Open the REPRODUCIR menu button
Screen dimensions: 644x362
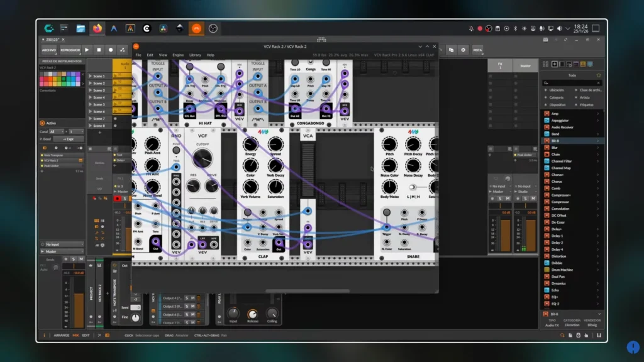click(x=70, y=50)
